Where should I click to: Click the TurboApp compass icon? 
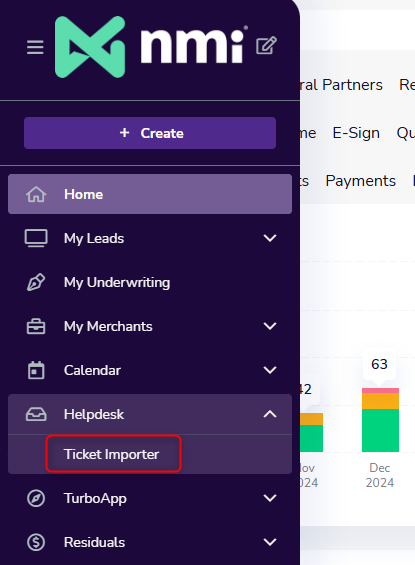point(36,498)
